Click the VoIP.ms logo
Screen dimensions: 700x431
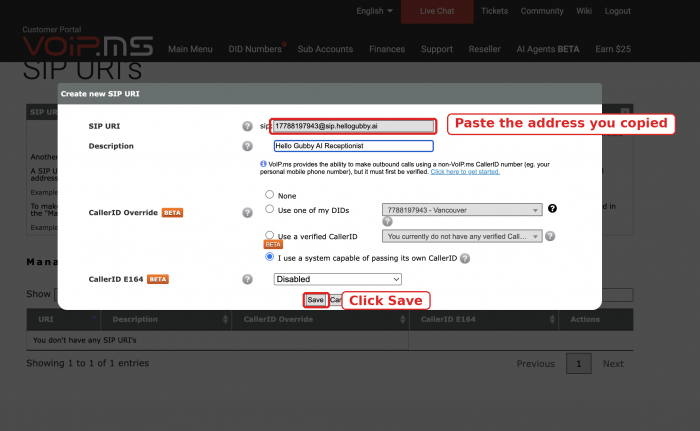pyautogui.click(x=88, y=46)
